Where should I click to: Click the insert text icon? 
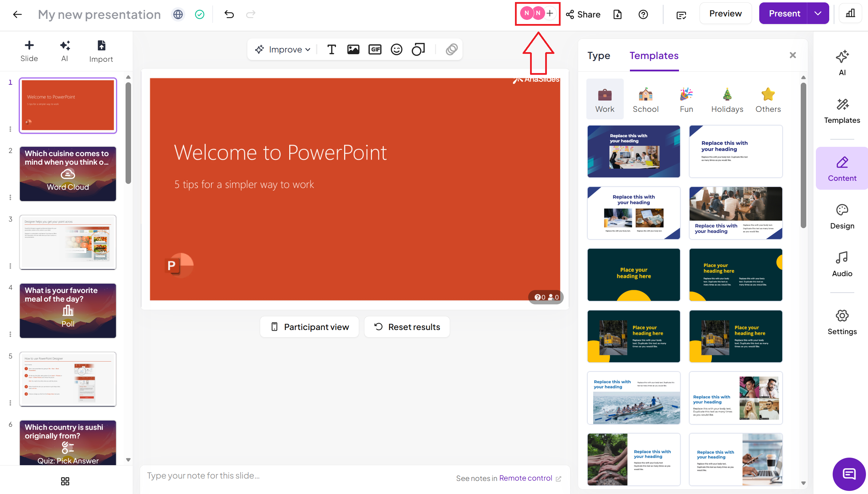[x=331, y=49]
